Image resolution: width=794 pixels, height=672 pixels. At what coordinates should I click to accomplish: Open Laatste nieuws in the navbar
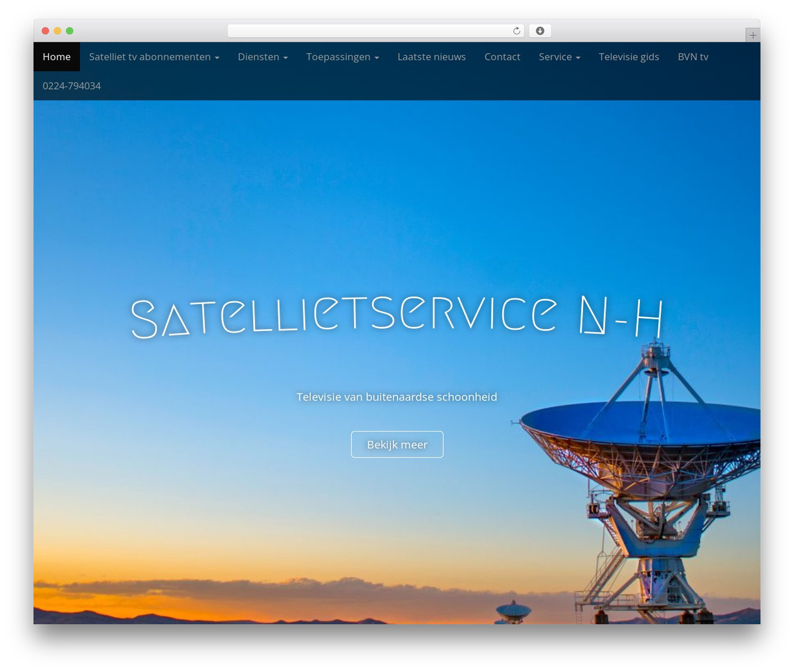tap(432, 57)
